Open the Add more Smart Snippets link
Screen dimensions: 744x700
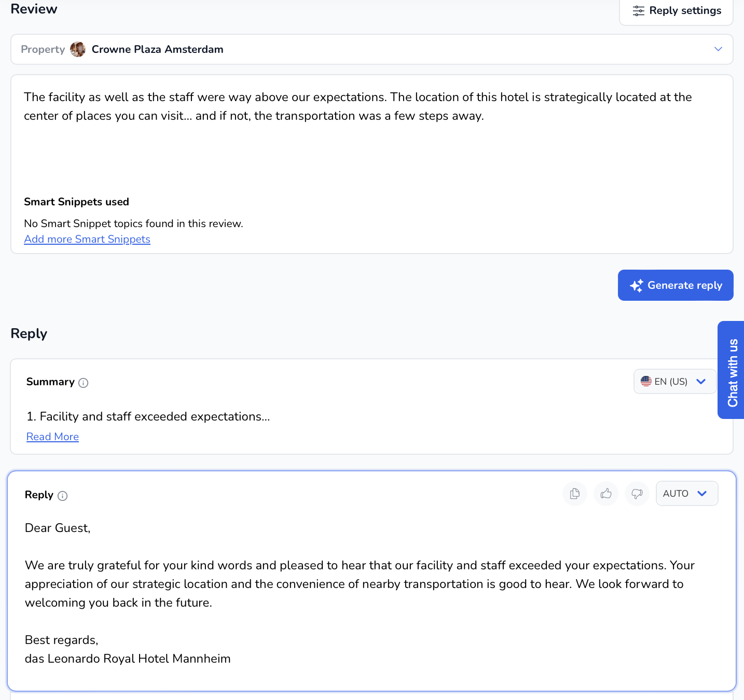tap(87, 239)
